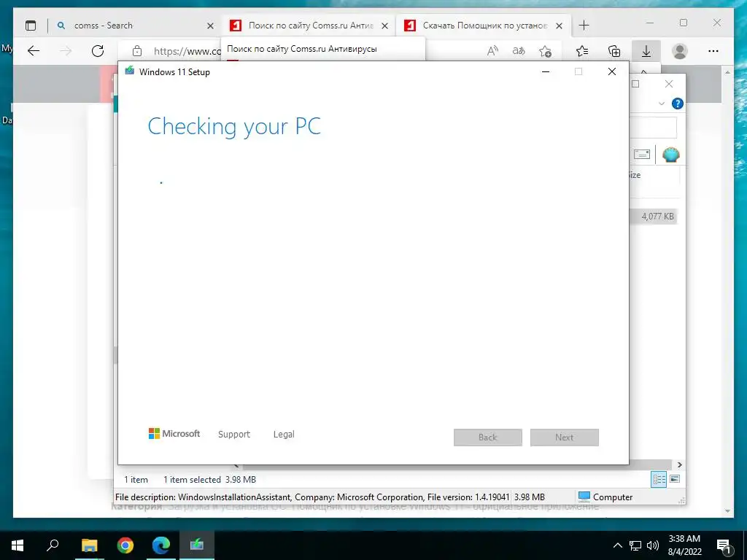Click Legal link in Windows 11 Setup

(284, 435)
